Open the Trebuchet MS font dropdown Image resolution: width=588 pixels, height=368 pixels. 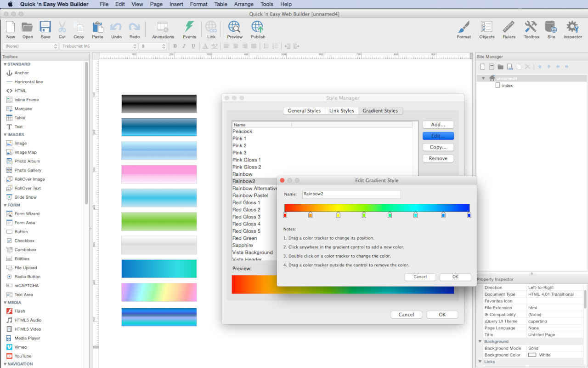coord(99,46)
